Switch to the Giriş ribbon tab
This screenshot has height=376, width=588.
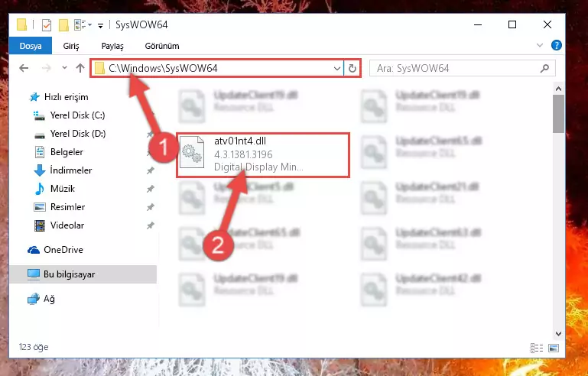(71, 46)
